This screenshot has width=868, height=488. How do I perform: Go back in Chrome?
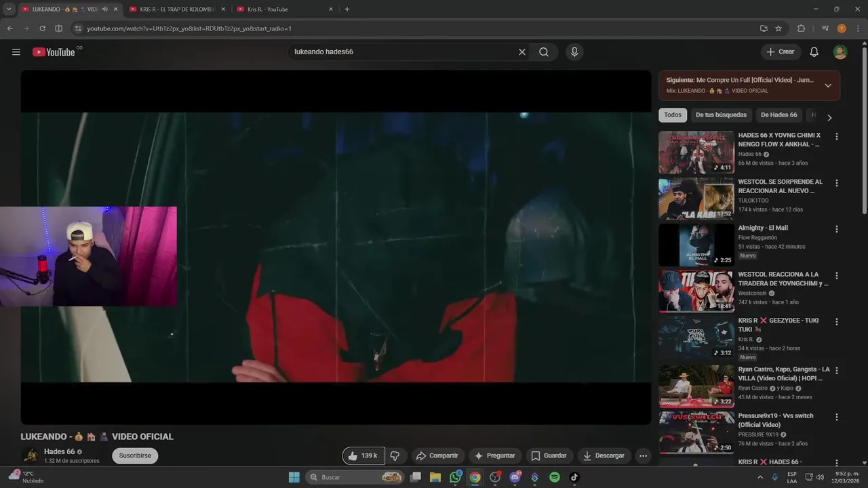click(x=9, y=28)
